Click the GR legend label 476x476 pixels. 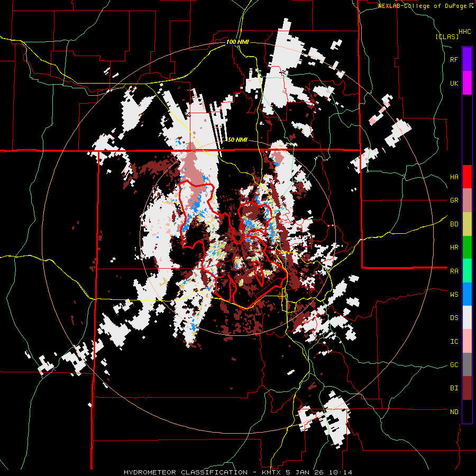tap(454, 200)
